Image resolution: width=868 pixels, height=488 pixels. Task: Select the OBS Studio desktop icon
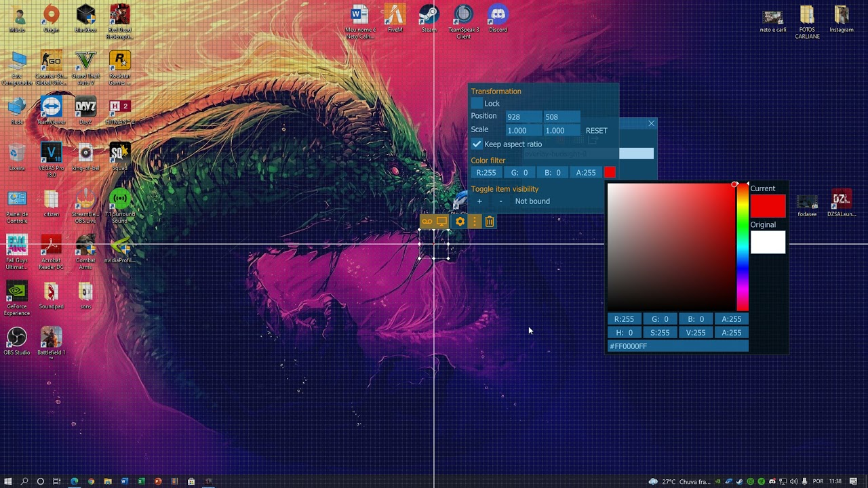point(17,341)
